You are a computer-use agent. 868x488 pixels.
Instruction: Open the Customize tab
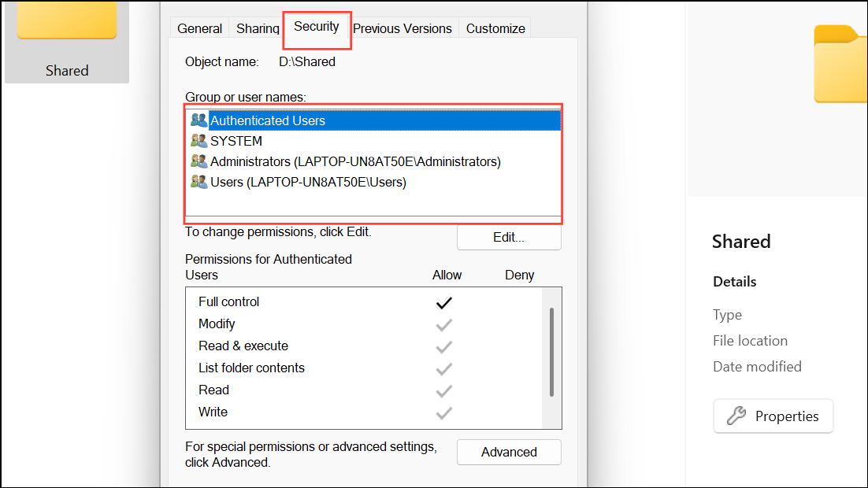495,28
